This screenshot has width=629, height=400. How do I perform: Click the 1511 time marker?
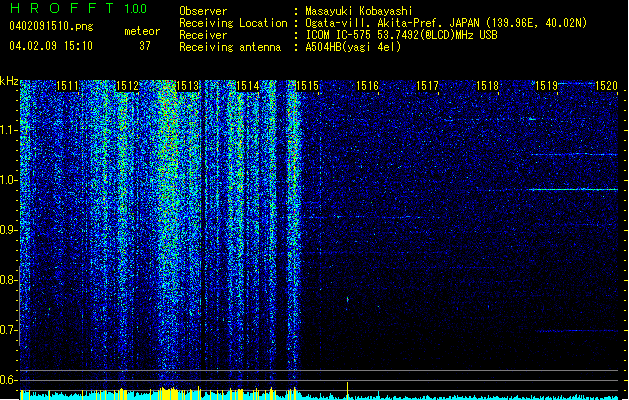(67, 86)
